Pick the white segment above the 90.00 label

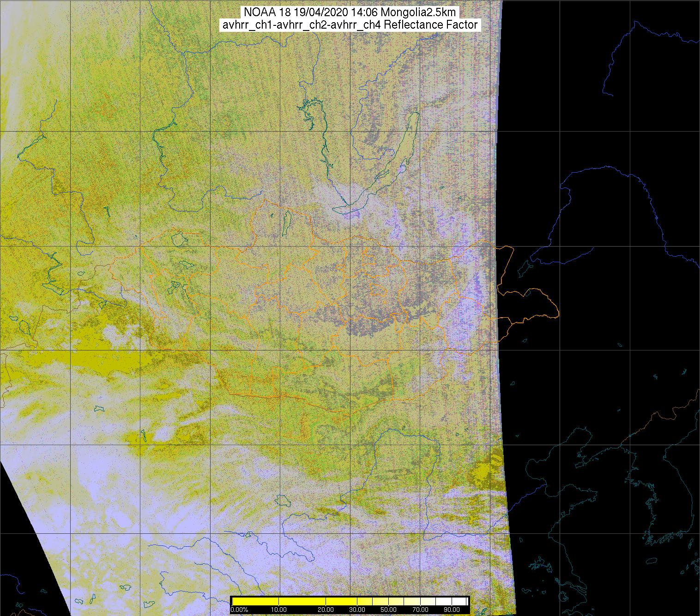pyautogui.click(x=459, y=601)
